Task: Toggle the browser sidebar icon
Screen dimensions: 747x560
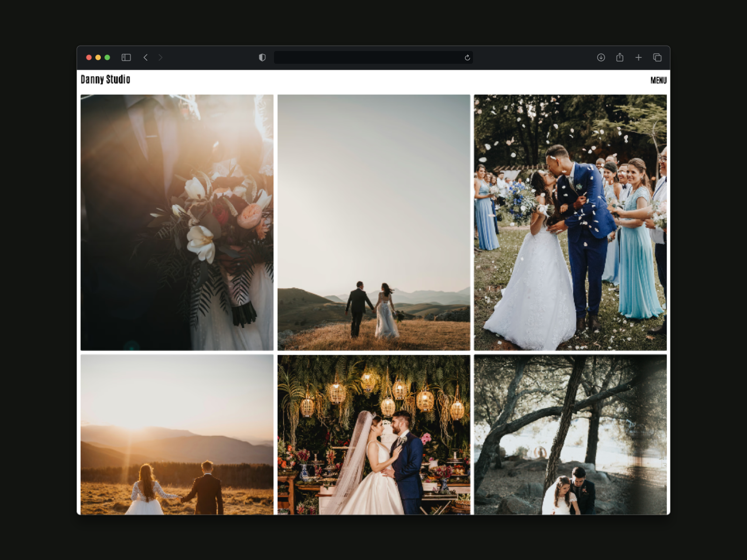Action: click(126, 57)
